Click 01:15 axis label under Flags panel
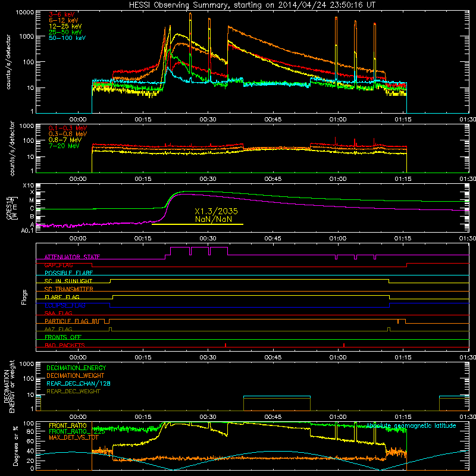This screenshot has height=476, width=476. coord(403,358)
